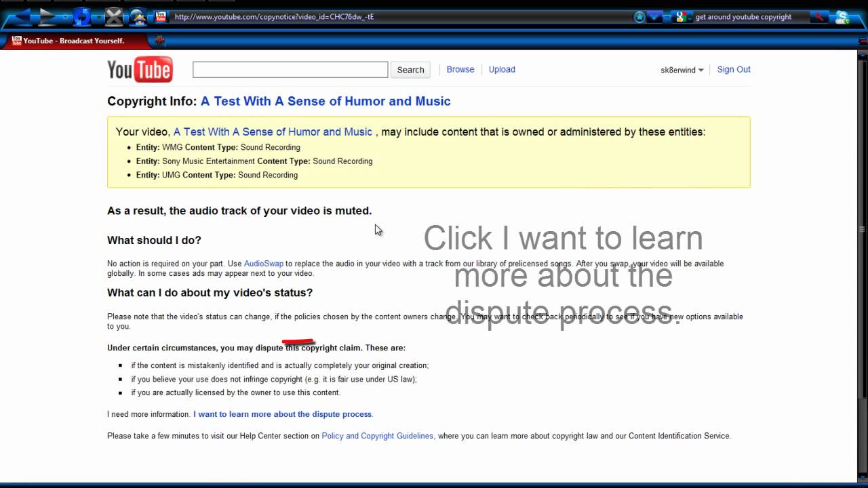Viewport: 868px width, 488px height.
Task: Click I want to learn more about dispute process
Action: [282, 414]
